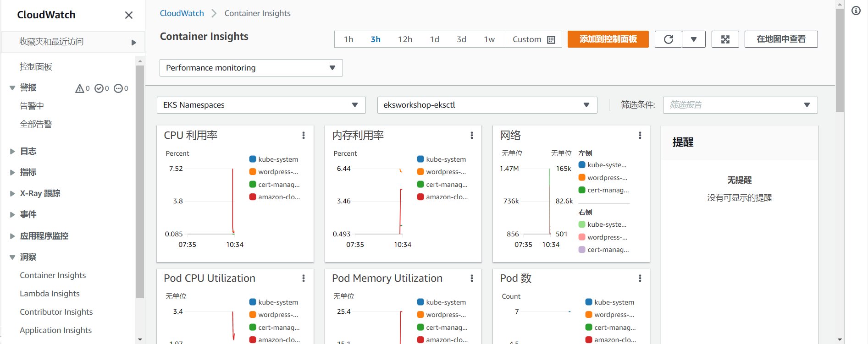This screenshot has width=868, height=344.
Task: Open 全部告警 link
Action: (36, 124)
